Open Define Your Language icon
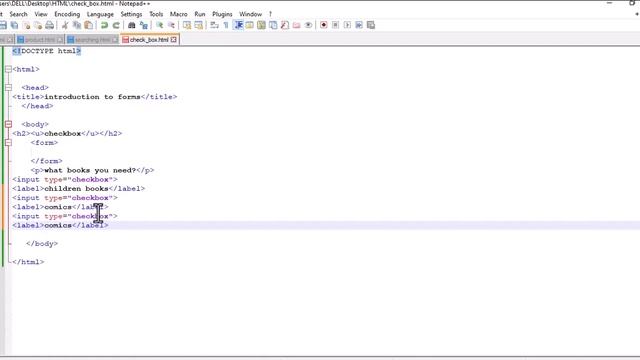This screenshot has width=640, height=360. click(x=249, y=25)
